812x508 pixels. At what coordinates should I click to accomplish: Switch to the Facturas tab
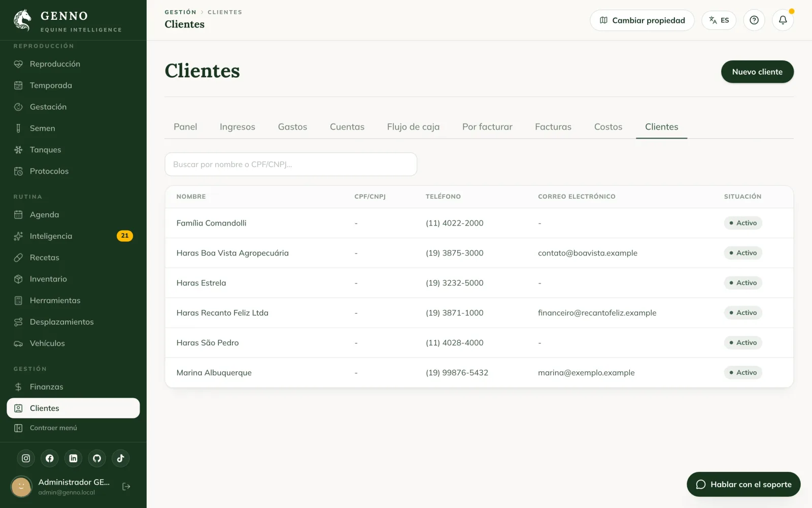[553, 127]
